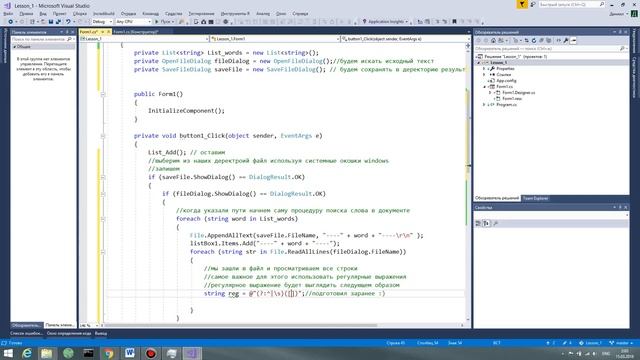Click the Application Insights toolbar button
The width and height of the screenshot is (640, 360).
click(385, 22)
